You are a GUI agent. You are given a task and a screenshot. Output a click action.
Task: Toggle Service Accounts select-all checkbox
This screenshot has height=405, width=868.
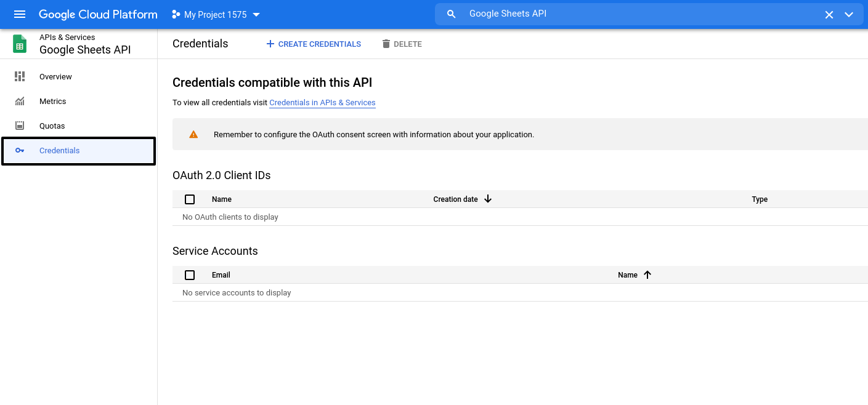click(190, 275)
